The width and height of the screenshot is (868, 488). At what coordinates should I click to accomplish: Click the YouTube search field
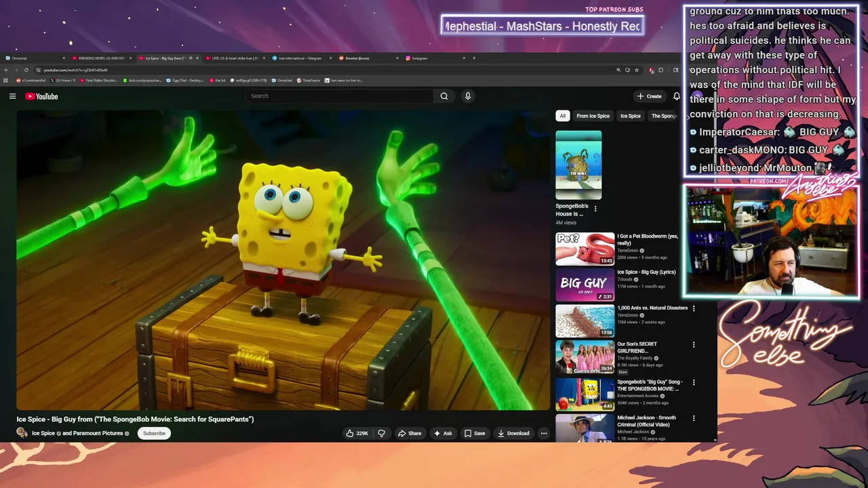coord(340,96)
